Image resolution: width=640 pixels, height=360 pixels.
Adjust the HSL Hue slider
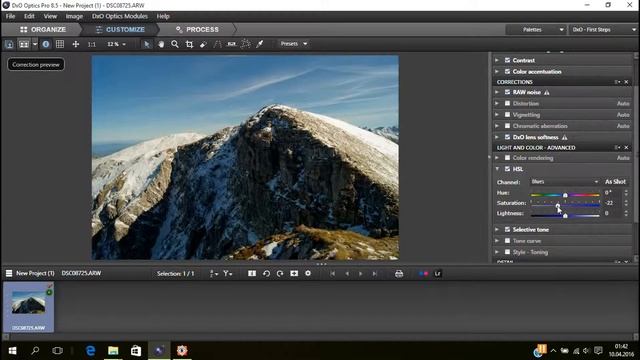tap(565, 195)
